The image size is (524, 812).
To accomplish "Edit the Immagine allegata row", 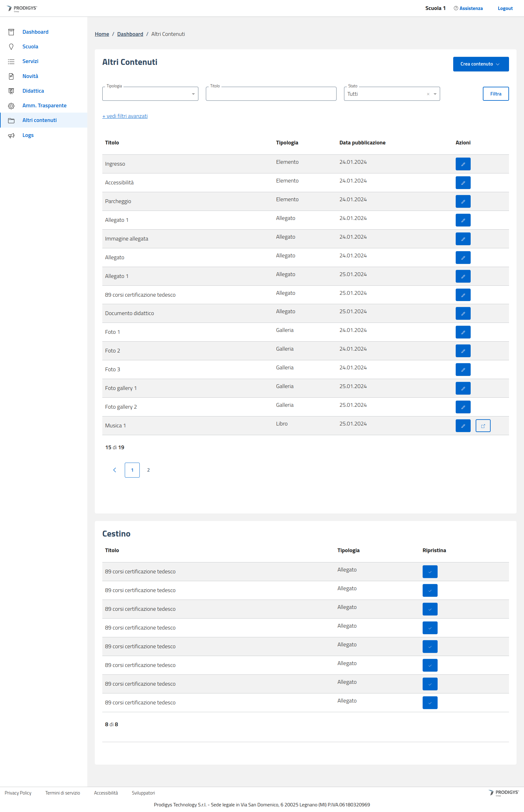I will (463, 239).
